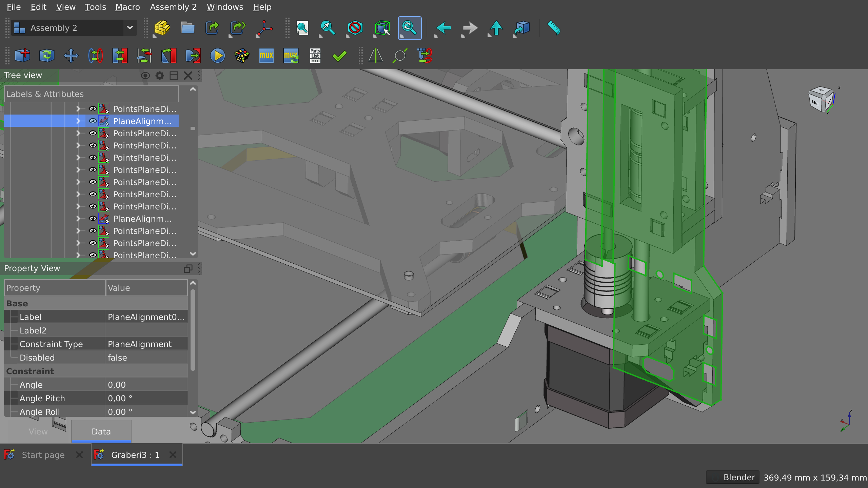The image size is (868, 488).
Task: Toggle the highlighted sync view magnifier icon
Action: 410,28
